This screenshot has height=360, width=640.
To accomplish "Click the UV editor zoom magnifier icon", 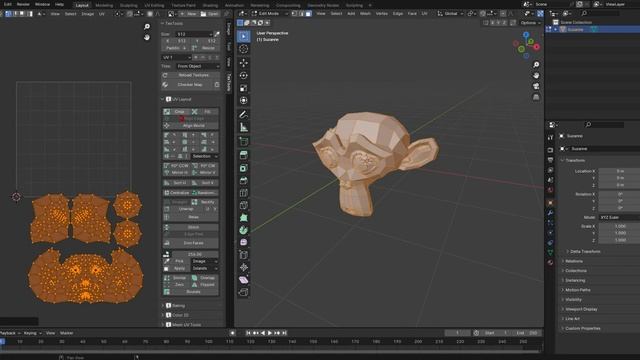I will pyautogui.click(x=147, y=27).
